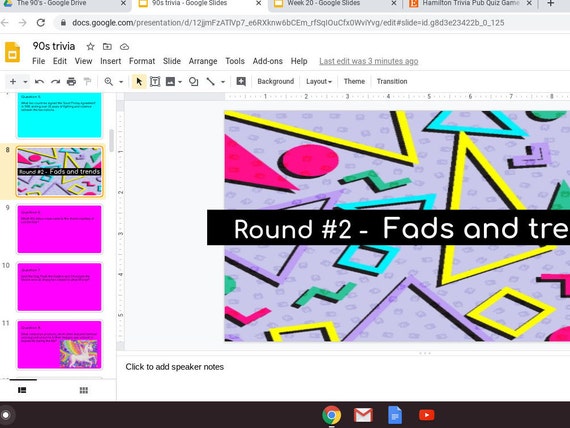The width and height of the screenshot is (570, 428).
Task: Reload the current page
Action: point(41,23)
